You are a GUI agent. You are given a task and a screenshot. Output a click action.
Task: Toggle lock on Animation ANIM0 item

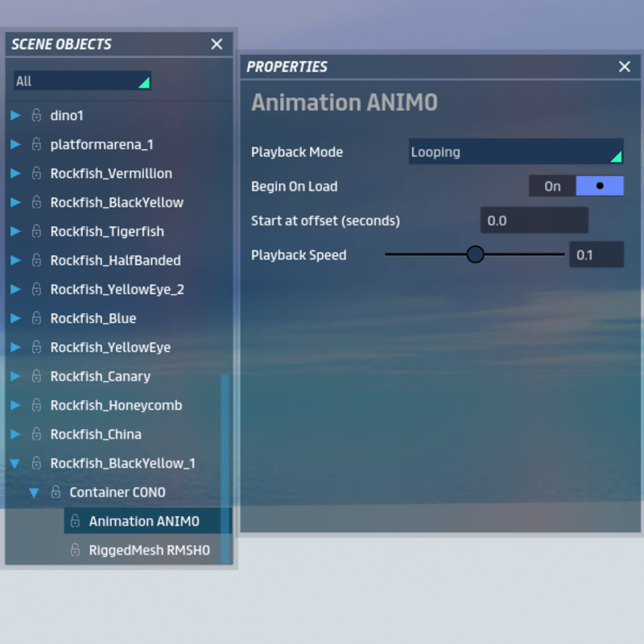[75, 522]
